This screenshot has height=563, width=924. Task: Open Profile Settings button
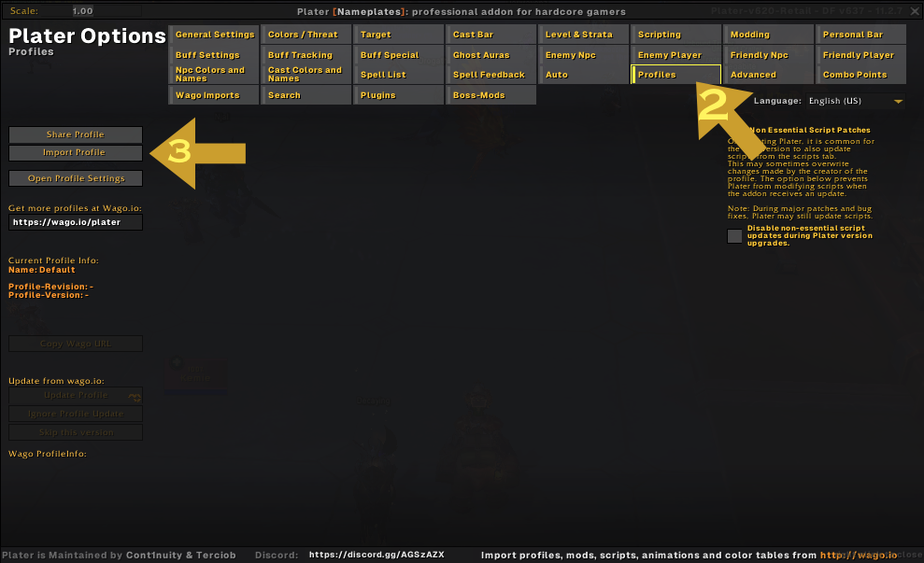(x=76, y=178)
